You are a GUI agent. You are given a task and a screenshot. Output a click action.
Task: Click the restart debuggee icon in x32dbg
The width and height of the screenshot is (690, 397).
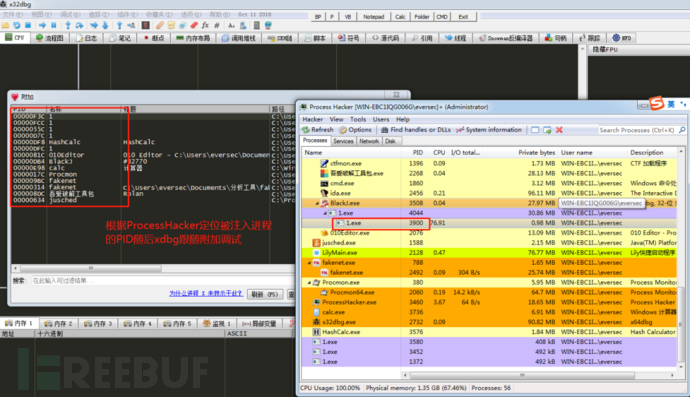pyautogui.click(x=17, y=26)
